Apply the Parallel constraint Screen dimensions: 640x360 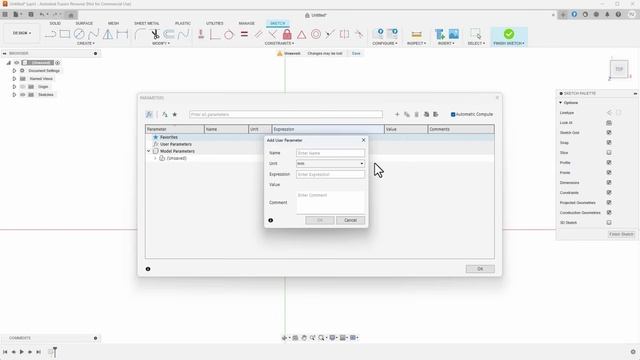[258, 34]
